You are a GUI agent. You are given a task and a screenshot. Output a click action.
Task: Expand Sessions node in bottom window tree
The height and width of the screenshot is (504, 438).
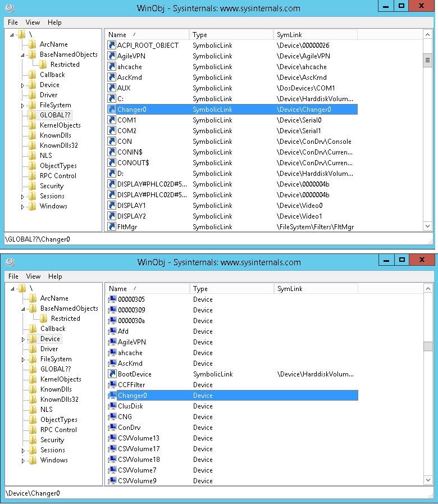pos(23,450)
